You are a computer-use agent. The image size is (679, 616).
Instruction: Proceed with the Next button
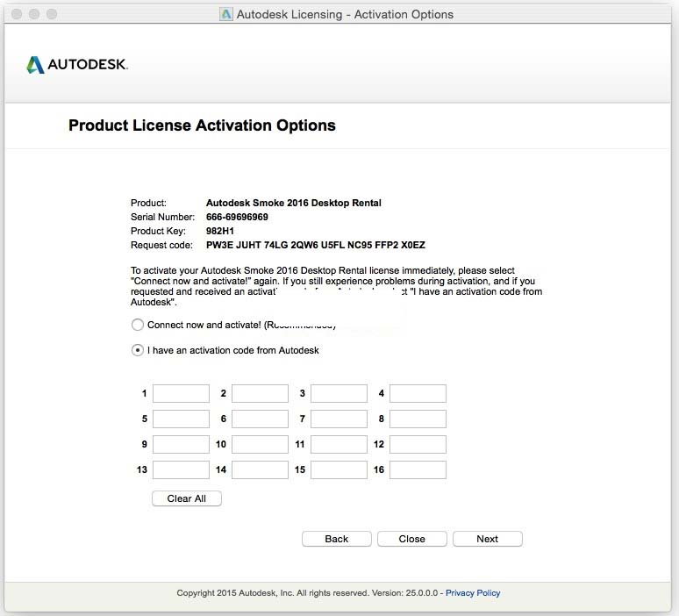pyautogui.click(x=488, y=539)
